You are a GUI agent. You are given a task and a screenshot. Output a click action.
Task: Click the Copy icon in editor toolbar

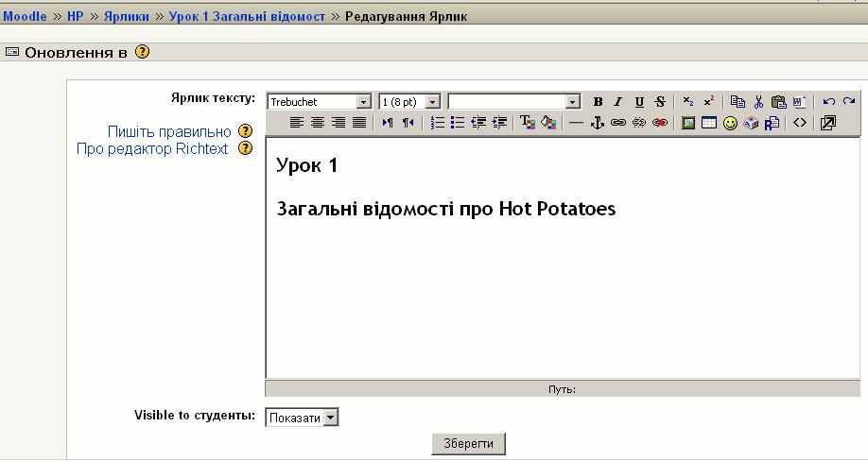[x=738, y=102]
